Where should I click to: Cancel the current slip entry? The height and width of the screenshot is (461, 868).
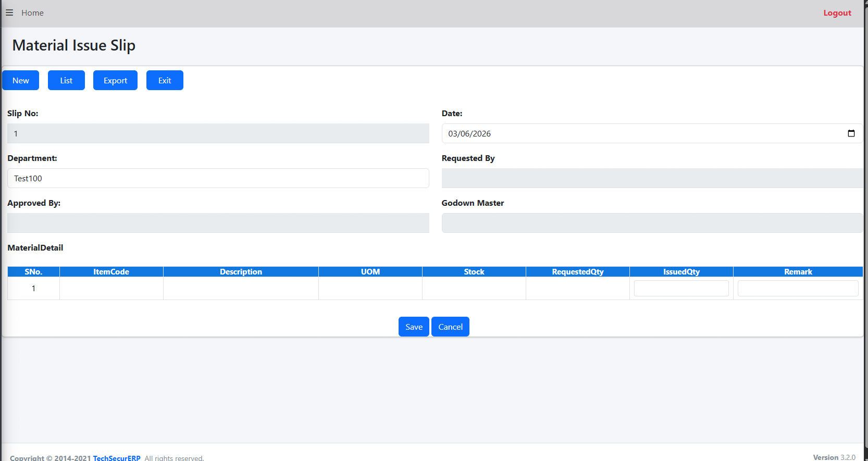(450, 327)
